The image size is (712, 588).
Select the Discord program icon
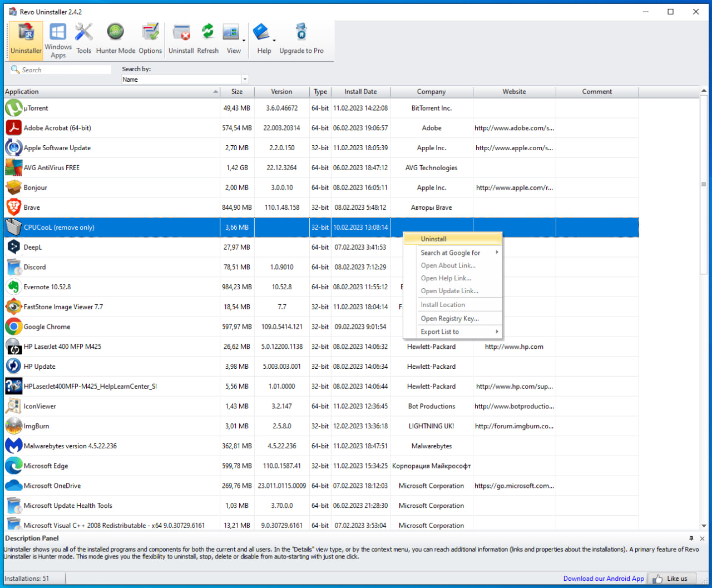[x=13, y=267]
